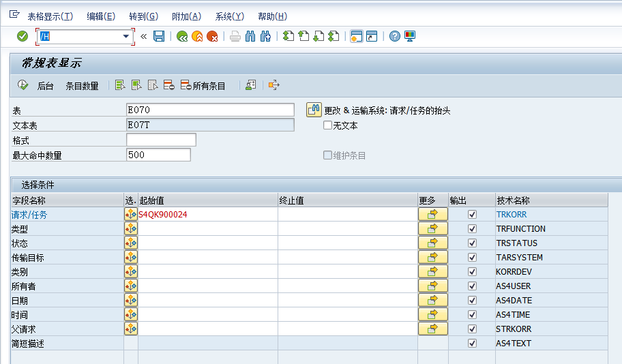
Task: Click the red delete-row selection icon
Action: click(169, 85)
